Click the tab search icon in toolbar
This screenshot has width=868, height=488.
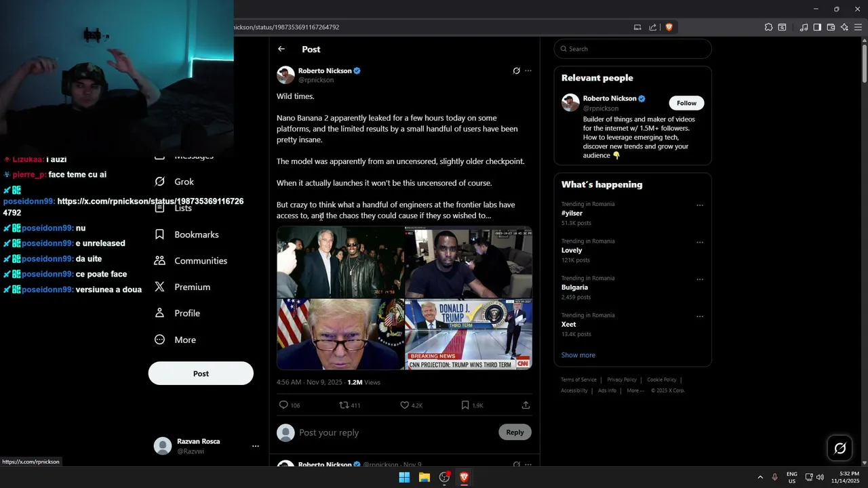(782, 27)
